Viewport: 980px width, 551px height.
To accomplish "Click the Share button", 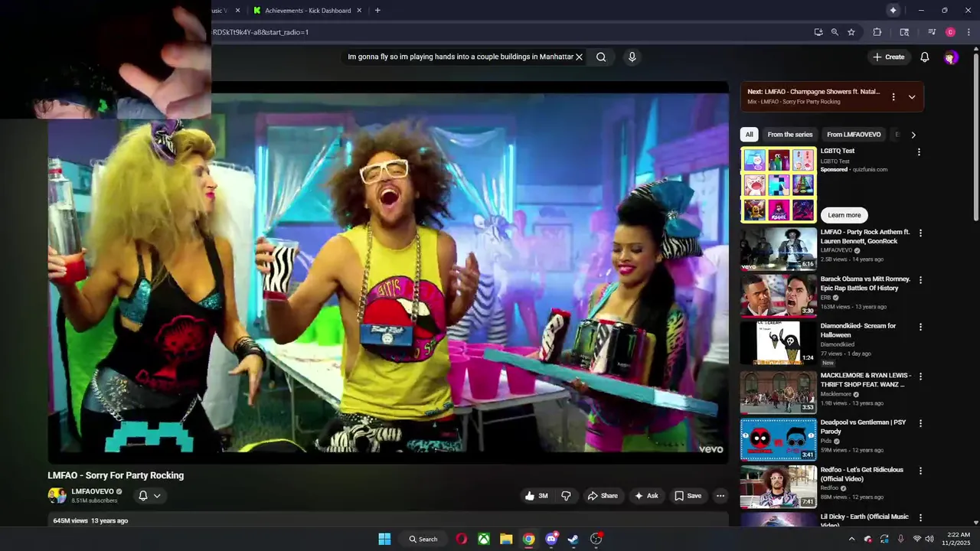I will 603,496.
